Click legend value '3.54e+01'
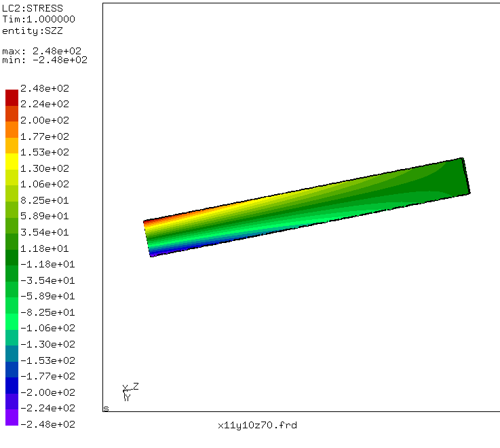Viewport: 500px width, 448px height. pyautogui.click(x=45, y=232)
